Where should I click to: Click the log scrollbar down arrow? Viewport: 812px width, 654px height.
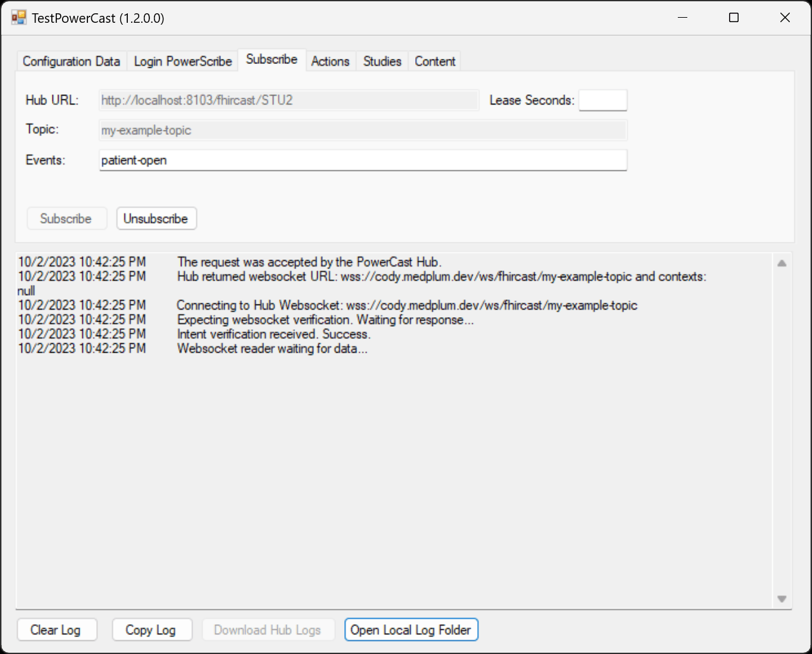point(782,599)
